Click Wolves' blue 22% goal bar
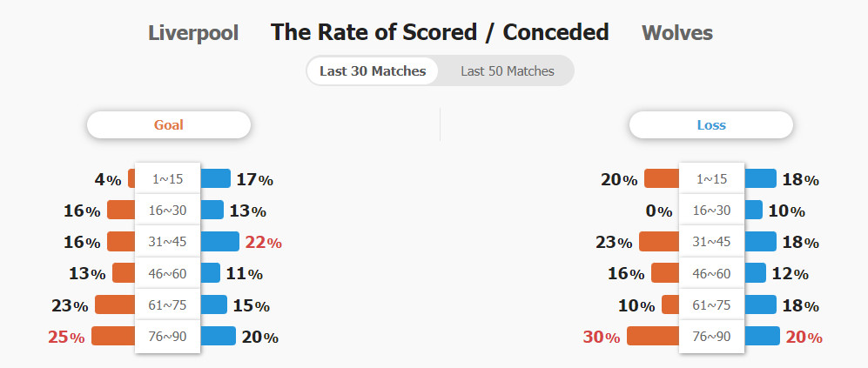Viewport: 868px width, 368px height. 219,242
